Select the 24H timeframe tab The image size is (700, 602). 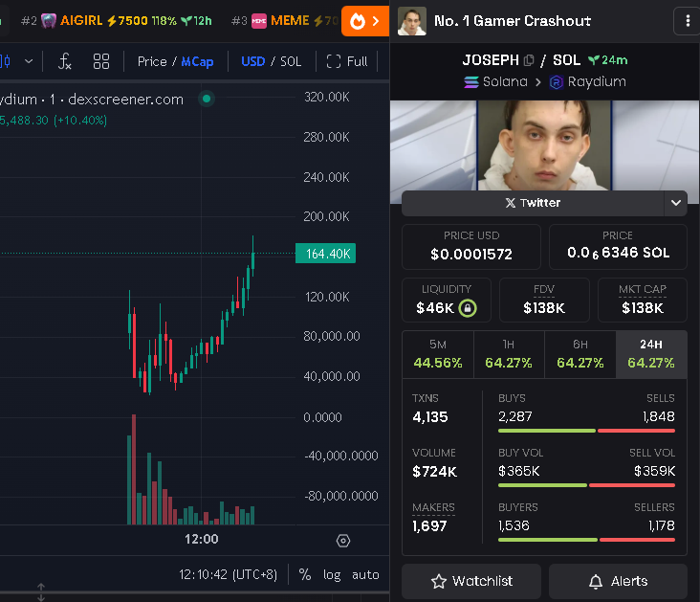(x=651, y=354)
